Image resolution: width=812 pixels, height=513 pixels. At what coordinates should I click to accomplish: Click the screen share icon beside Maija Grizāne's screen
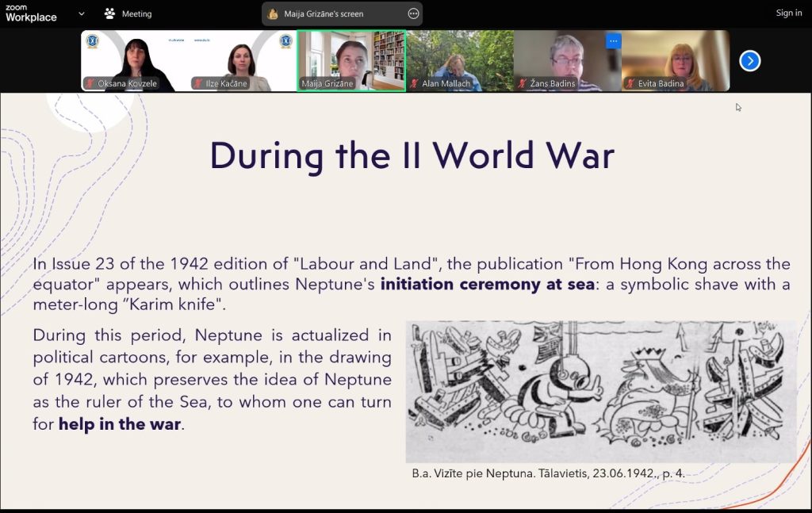coord(273,14)
